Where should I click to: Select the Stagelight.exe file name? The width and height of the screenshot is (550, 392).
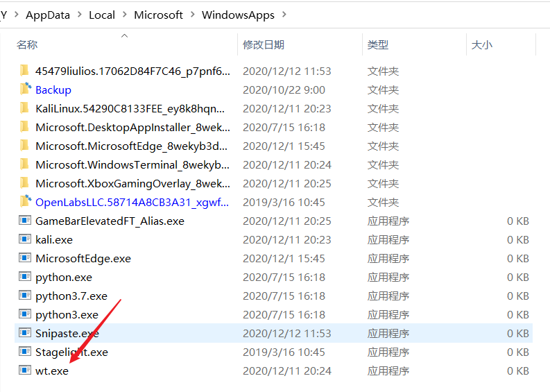coord(71,352)
